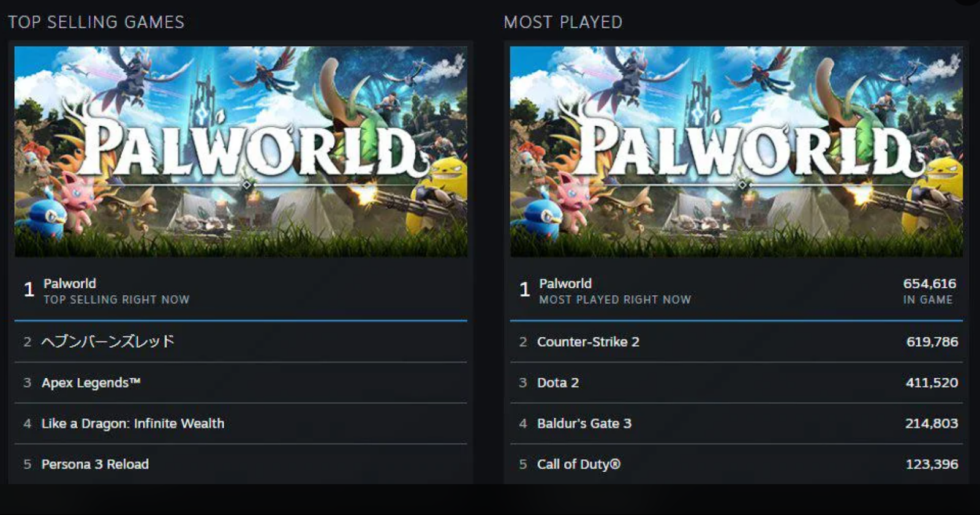Click the Palworld banner under Most Played
This screenshot has height=515, width=980.
point(736,151)
